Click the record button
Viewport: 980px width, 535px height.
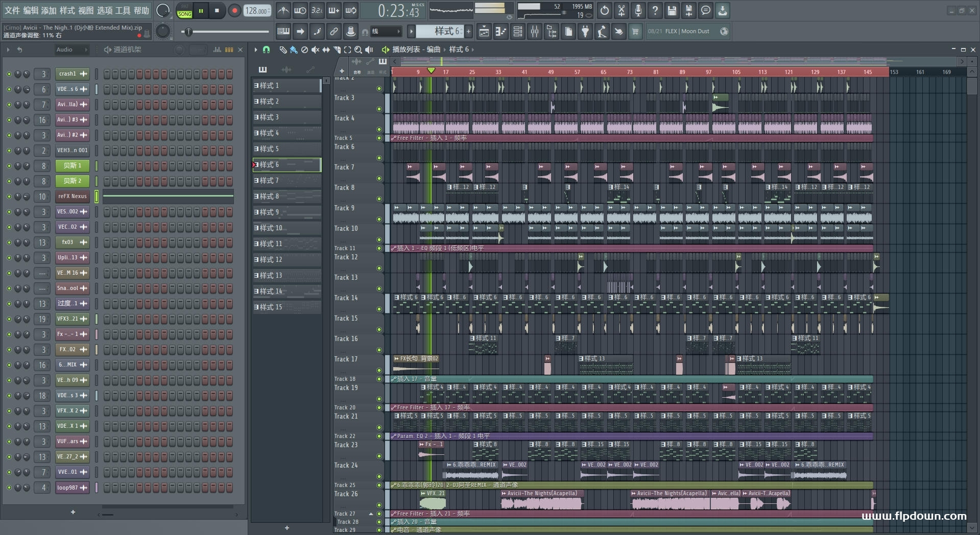(x=234, y=11)
